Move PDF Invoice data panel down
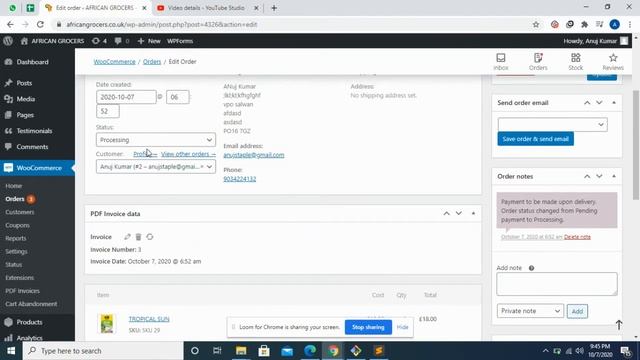The image size is (640, 360). 459,213
